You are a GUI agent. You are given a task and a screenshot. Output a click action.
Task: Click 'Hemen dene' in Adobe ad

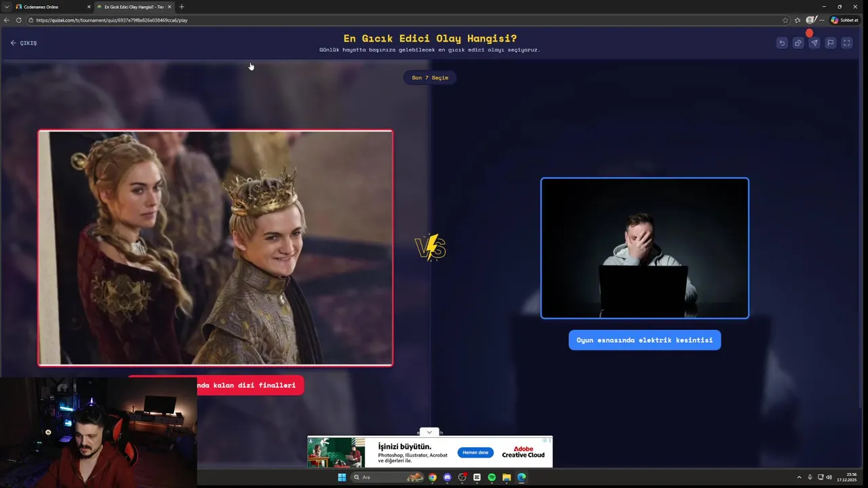[x=475, y=452]
